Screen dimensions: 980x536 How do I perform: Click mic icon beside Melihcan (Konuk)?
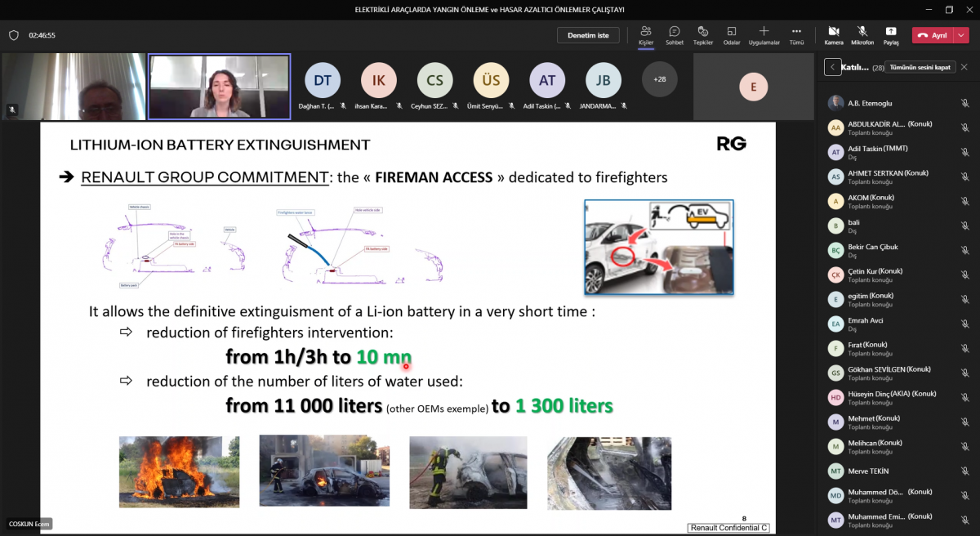(x=964, y=446)
